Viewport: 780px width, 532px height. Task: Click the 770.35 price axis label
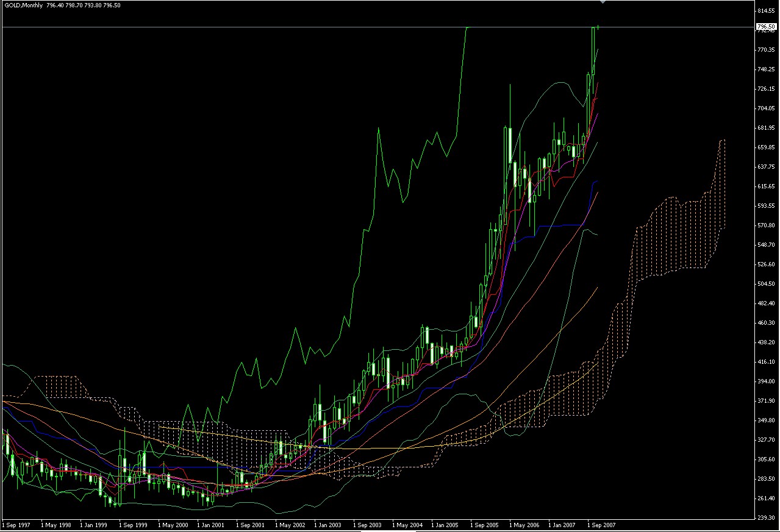click(x=766, y=50)
